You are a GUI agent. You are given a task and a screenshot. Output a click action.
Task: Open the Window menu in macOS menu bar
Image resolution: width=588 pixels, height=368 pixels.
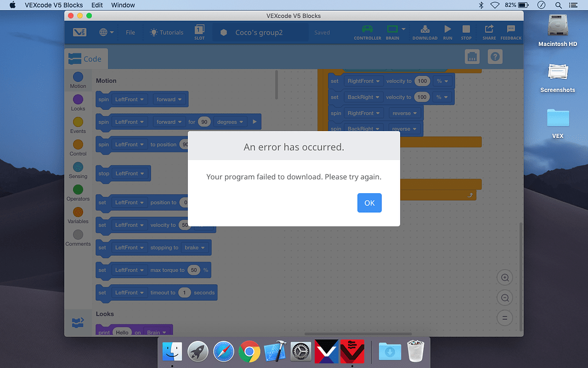click(x=123, y=5)
